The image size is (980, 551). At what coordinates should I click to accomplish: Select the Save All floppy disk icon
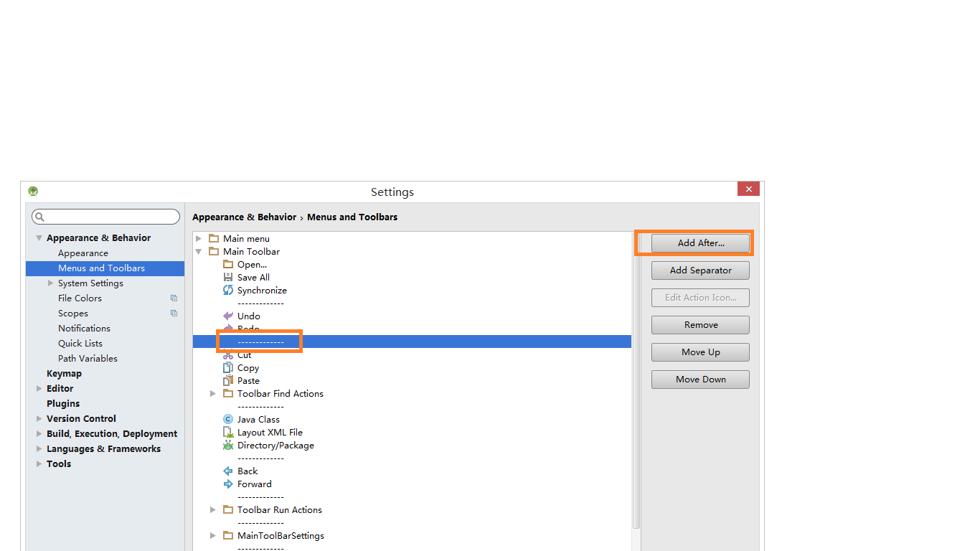228,277
